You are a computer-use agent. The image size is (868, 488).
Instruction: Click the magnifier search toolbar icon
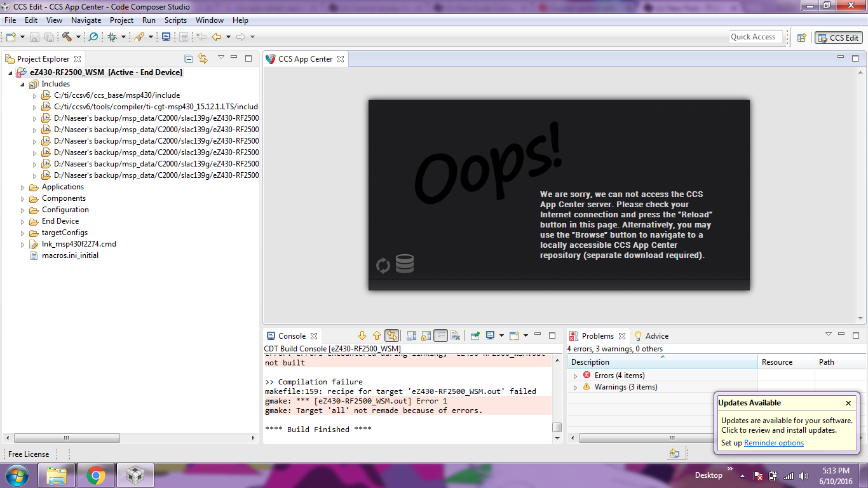(x=93, y=37)
